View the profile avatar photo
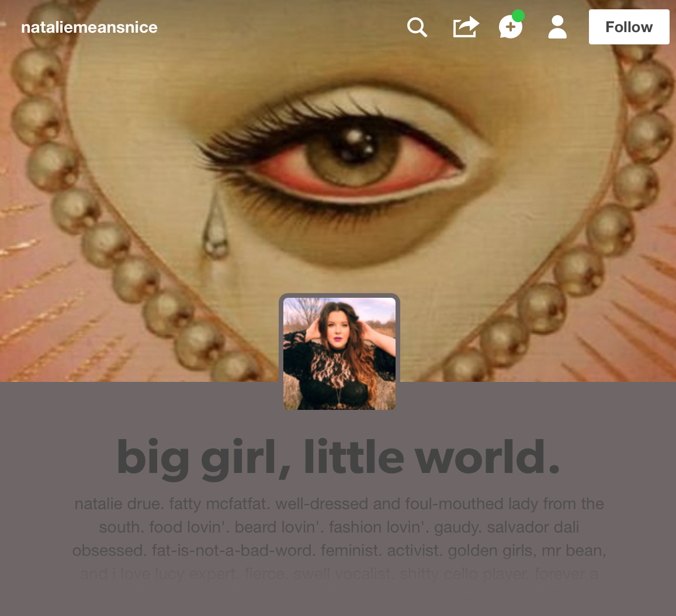 (339, 353)
